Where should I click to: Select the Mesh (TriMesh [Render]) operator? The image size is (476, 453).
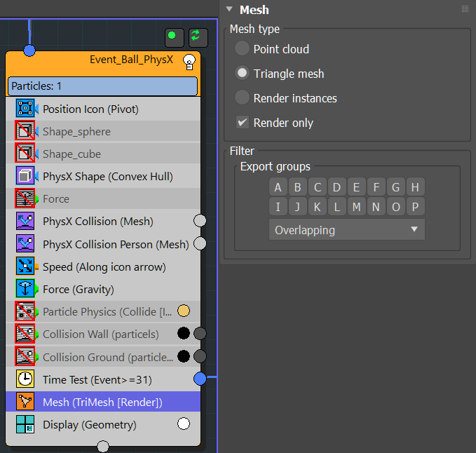102,402
